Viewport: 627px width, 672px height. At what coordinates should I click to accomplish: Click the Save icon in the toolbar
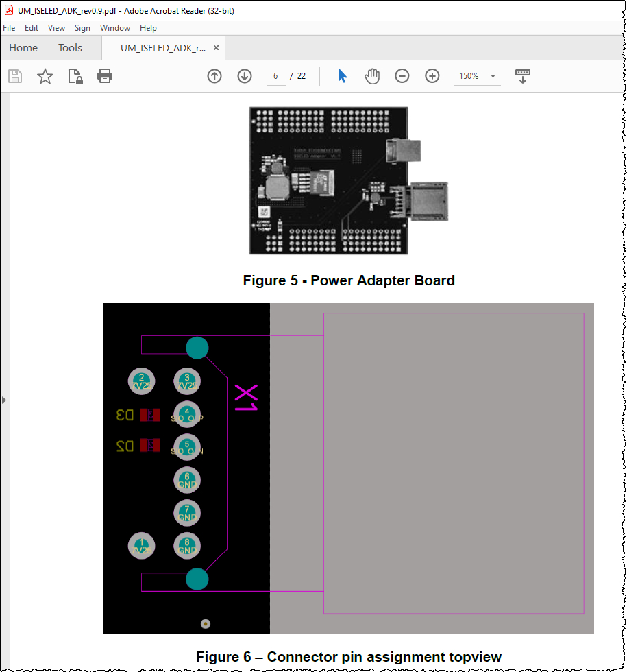[x=15, y=76]
